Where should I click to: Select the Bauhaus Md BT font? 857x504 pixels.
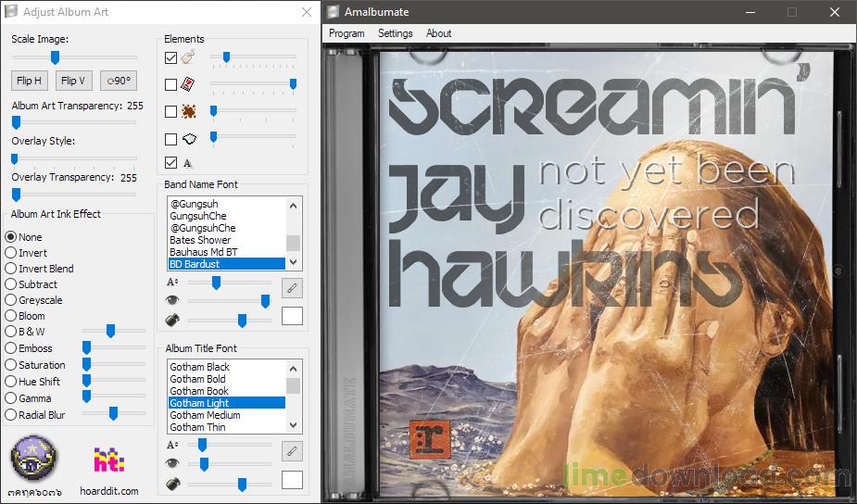click(x=227, y=252)
